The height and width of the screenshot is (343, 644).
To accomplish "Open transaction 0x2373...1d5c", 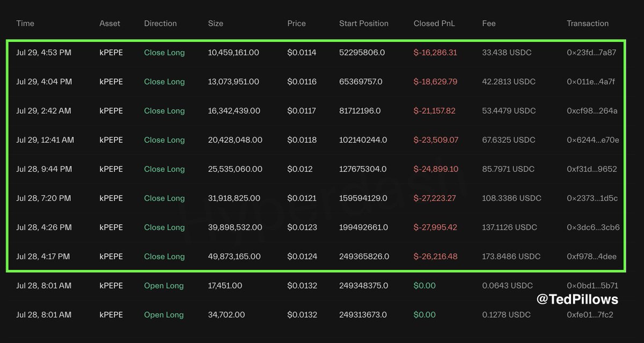I will pyautogui.click(x=592, y=198).
